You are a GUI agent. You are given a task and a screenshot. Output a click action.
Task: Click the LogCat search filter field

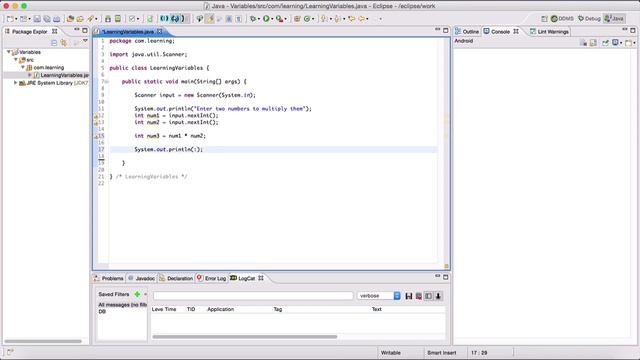point(253,296)
